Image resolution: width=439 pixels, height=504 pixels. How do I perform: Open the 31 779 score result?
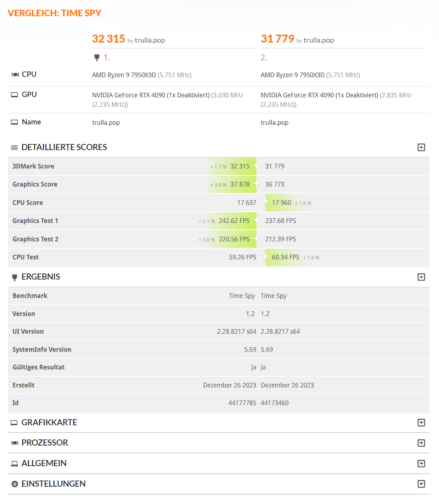[x=277, y=39]
